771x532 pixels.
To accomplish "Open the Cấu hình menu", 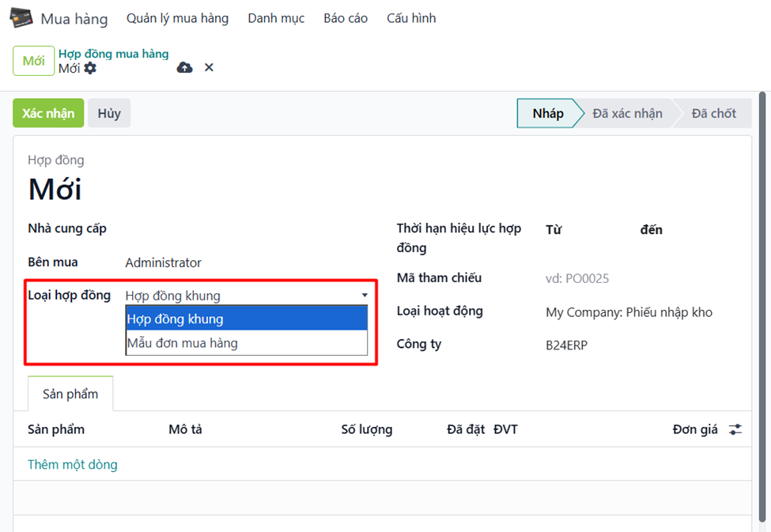I will click(411, 18).
